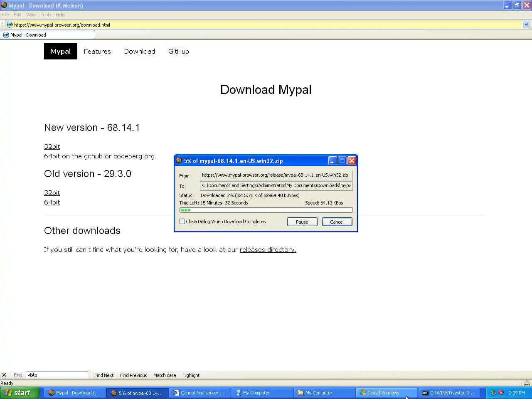Switch to the 5% of mypal-68.14 taskbar item
Screen dimensions: 532x399
tap(137, 393)
